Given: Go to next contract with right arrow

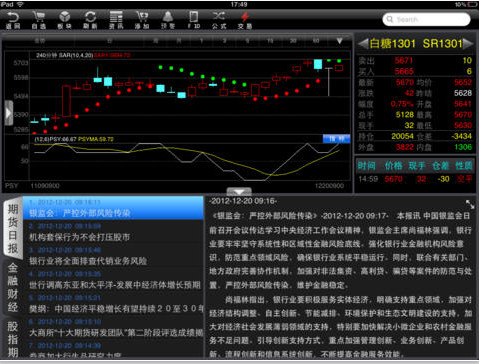Looking at the screenshot, I should point(468,43).
